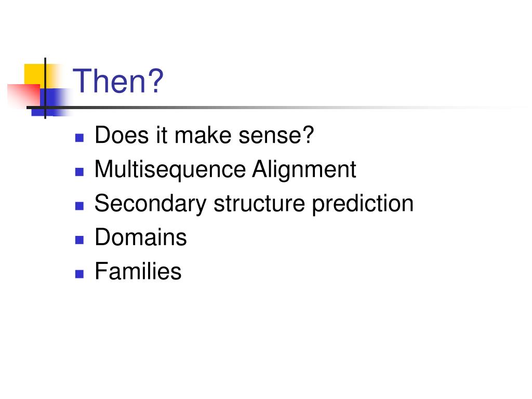Screen dimensions: 532x399
Task: Click the slide title 'Then?'
Action: tap(118, 81)
